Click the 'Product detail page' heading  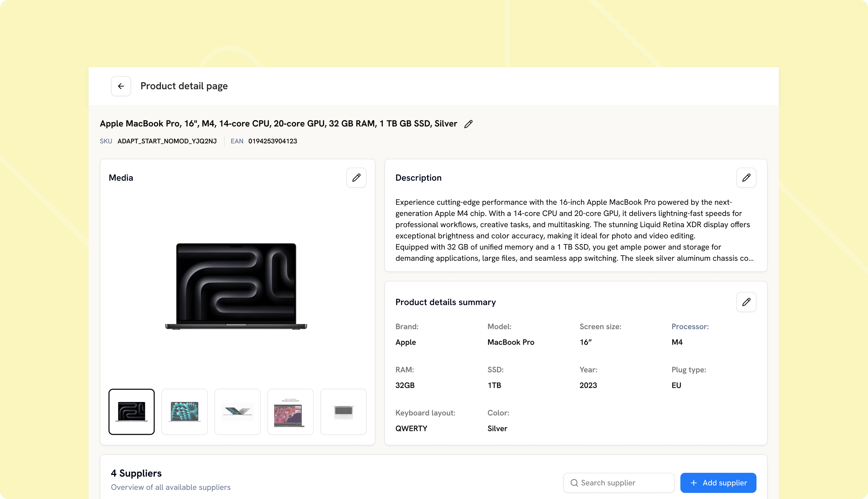click(x=184, y=86)
